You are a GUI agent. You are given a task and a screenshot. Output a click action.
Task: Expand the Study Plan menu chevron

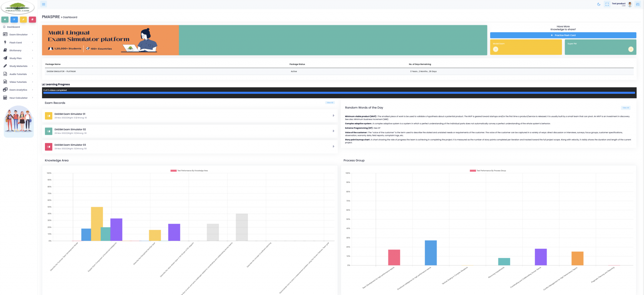click(x=32, y=58)
